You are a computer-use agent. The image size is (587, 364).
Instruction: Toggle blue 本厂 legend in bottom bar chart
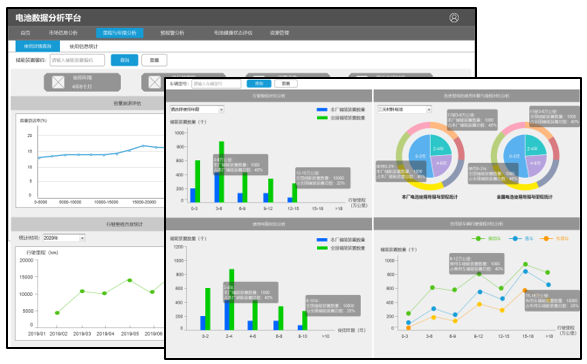click(341, 240)
